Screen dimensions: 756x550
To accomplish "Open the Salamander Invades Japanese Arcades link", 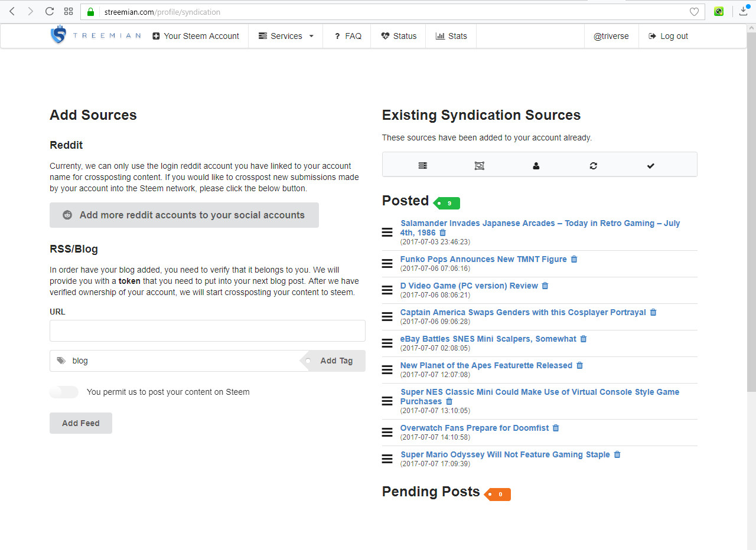I will click(540, 228).
